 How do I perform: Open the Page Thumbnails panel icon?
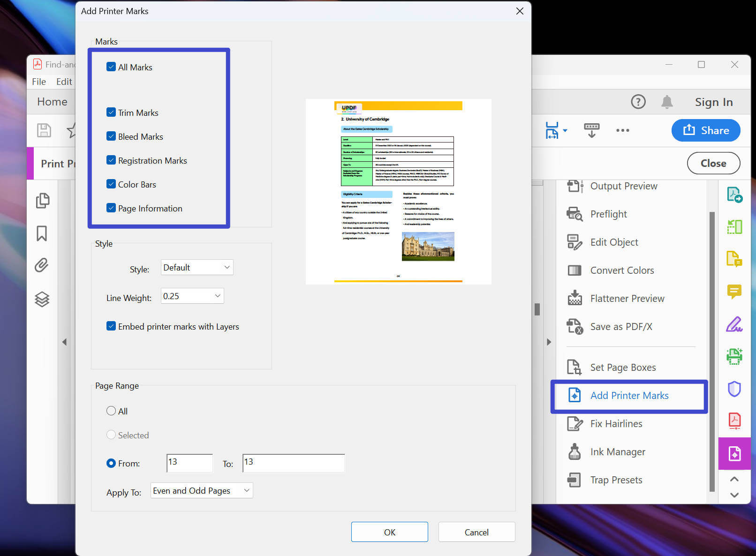click(43, 200)
